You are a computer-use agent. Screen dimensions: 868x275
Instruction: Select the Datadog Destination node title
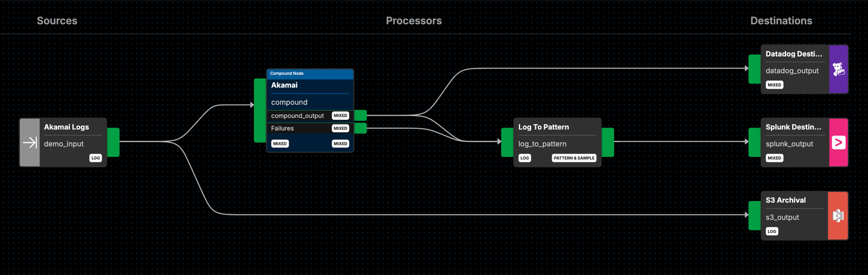click(x=794, y=54)
